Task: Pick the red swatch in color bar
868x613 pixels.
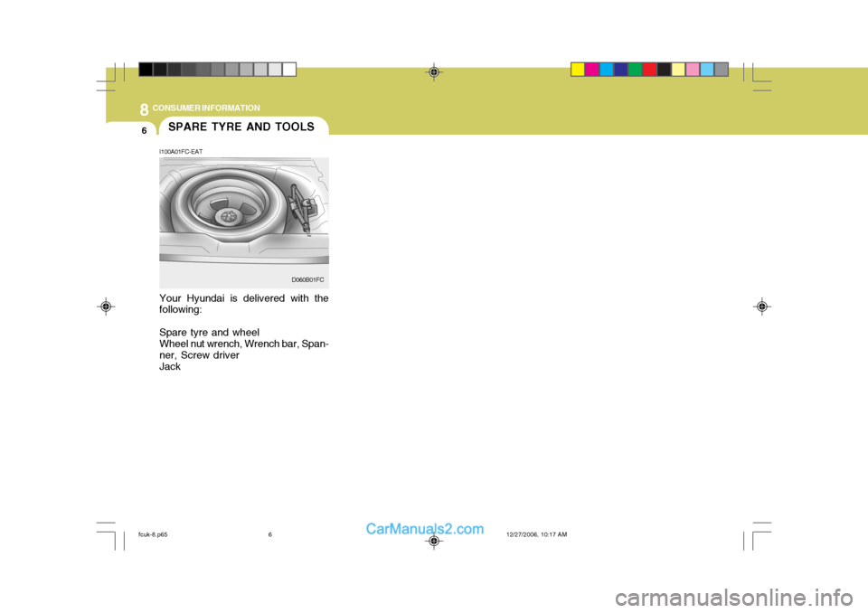Action: (x=649, y=70)
